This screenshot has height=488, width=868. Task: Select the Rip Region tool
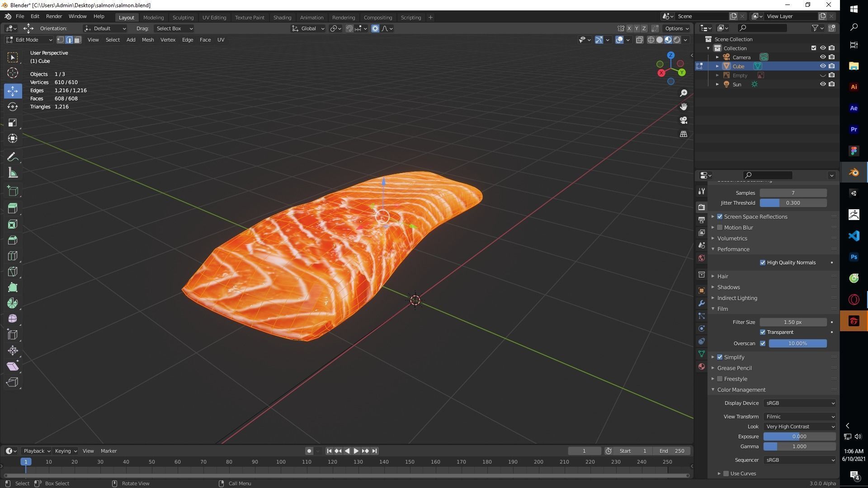(13, 382)
